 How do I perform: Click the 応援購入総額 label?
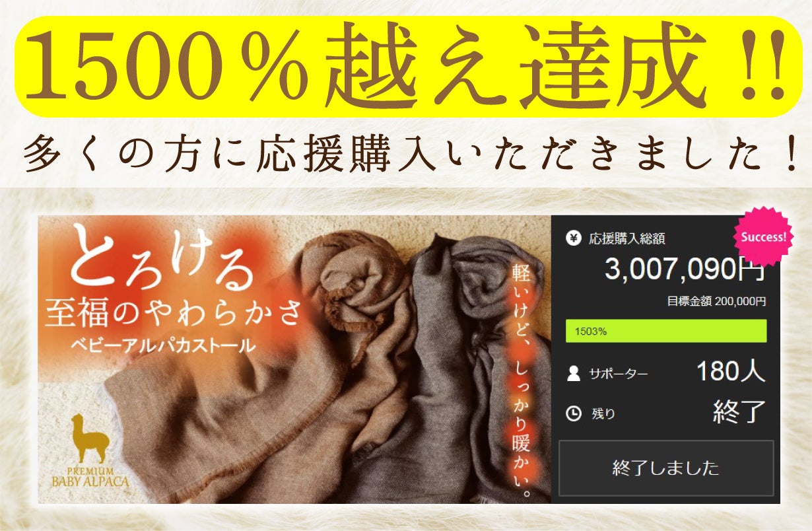click(626, 239)
